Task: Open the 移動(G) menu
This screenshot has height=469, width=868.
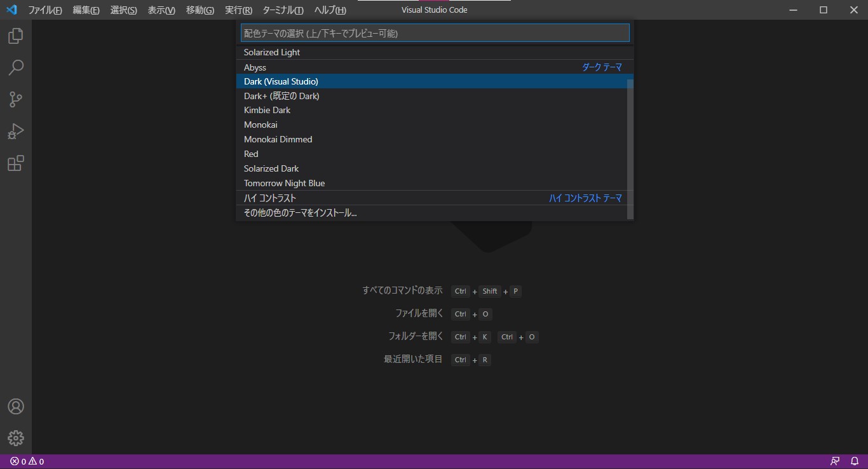Action: tap(200, 10)
